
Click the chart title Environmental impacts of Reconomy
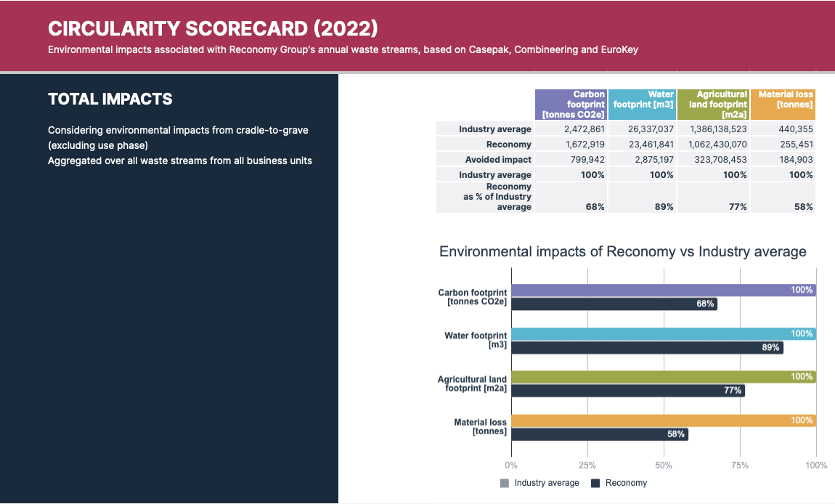click(x=622, y=251)
